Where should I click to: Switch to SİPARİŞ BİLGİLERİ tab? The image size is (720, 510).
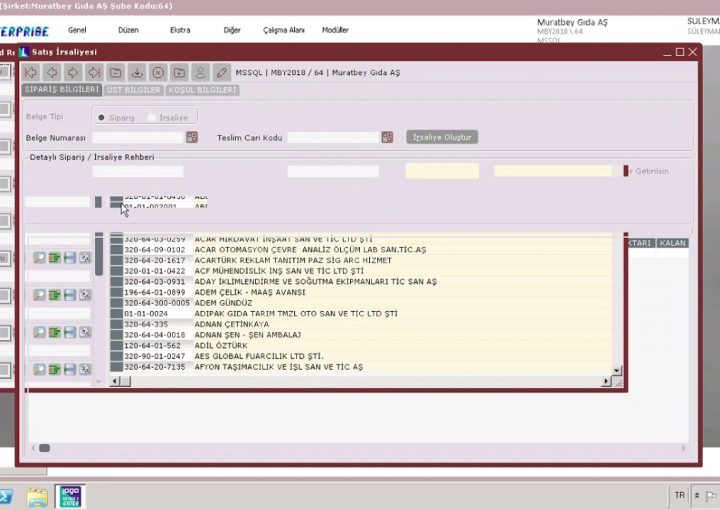pos(62,90)
